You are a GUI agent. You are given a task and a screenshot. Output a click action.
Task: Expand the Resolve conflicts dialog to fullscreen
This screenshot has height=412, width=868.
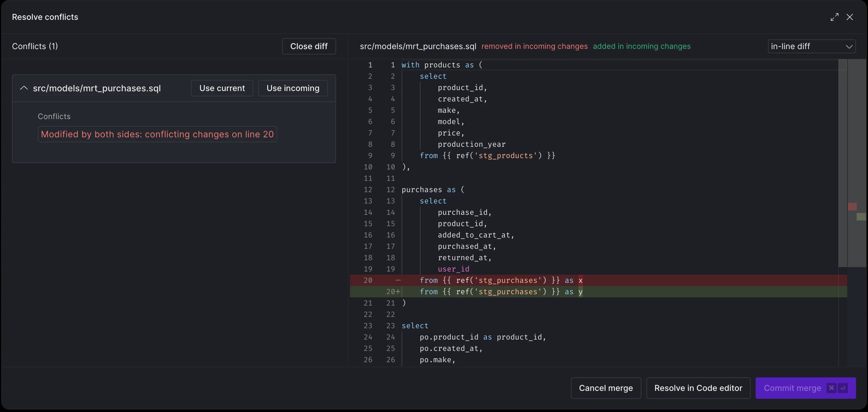click(834, 17)
